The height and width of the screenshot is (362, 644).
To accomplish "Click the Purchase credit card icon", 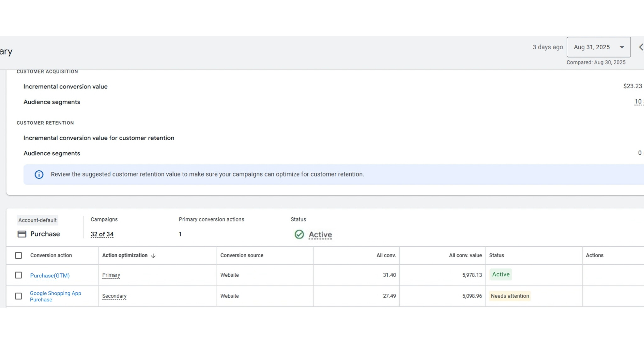I will coord(22,234).
